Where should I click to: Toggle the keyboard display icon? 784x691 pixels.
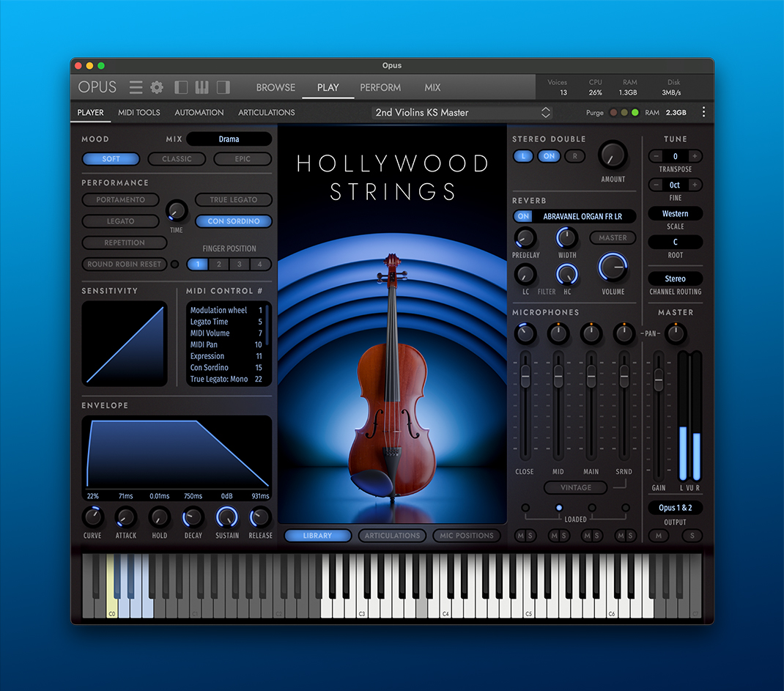tap(202, 87)
